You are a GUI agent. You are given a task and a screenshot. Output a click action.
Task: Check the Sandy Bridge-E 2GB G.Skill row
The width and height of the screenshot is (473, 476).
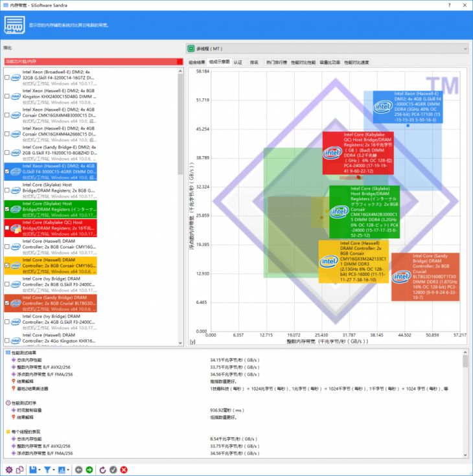[x=7, y=153]
